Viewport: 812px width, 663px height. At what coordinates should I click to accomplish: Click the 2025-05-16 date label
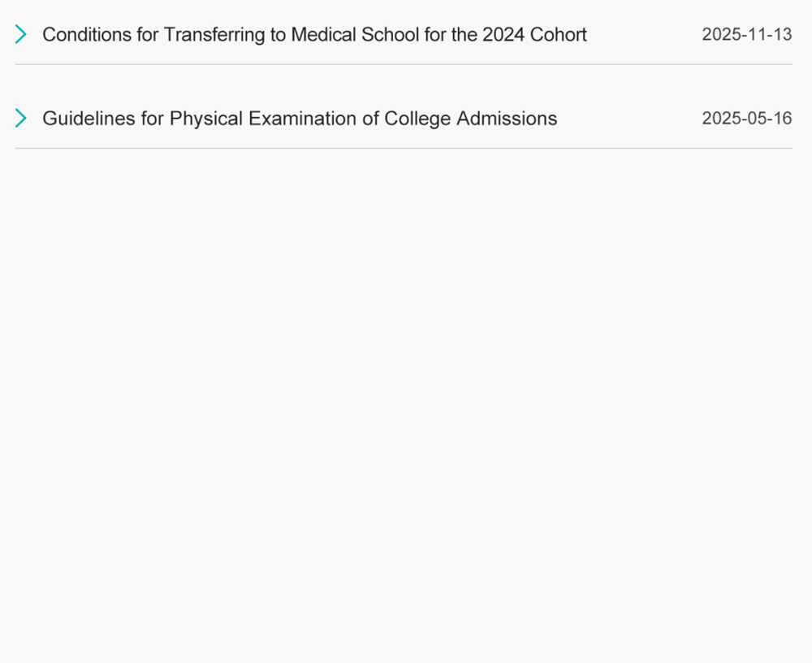tap(746, 119)
